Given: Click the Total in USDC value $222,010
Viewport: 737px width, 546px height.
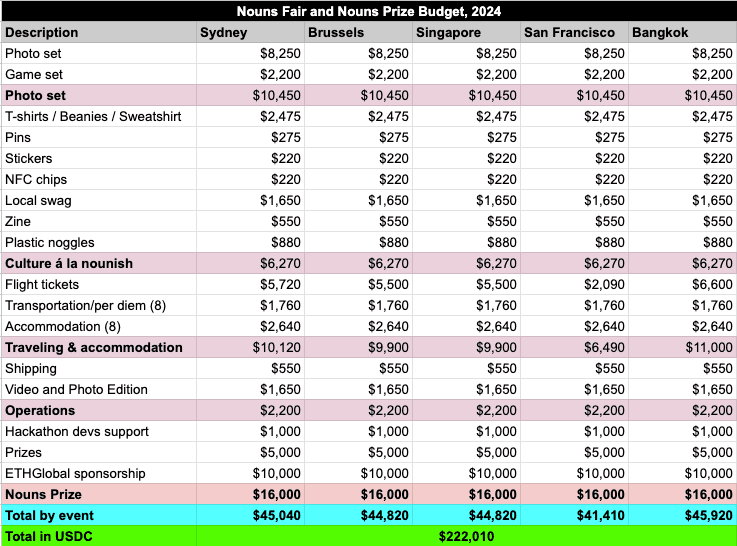Looking at the screenshot, I should tap(466, 536).
